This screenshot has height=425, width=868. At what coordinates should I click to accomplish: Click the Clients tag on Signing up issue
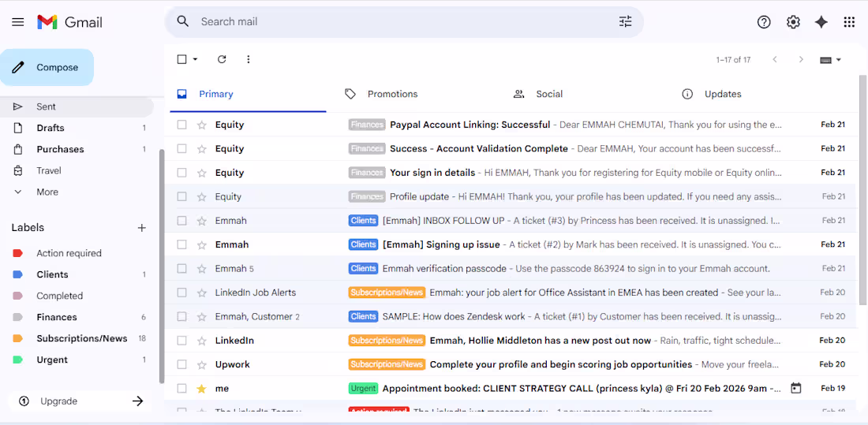point(364,244)
